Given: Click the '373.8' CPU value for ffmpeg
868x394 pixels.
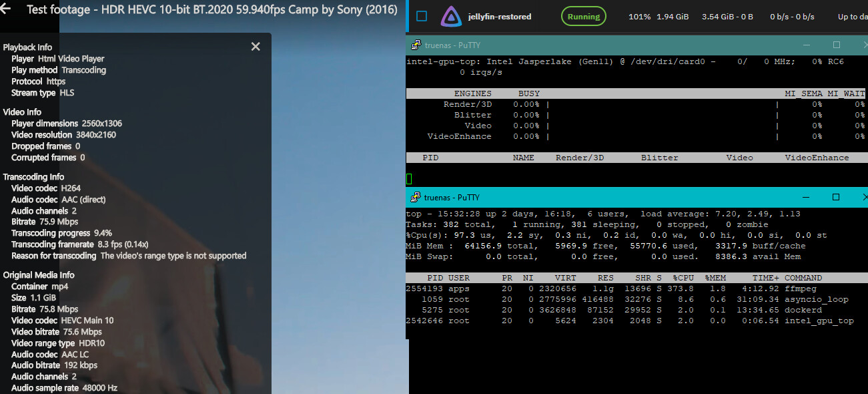Looking at the screenshot, I should tap(681, 288).
